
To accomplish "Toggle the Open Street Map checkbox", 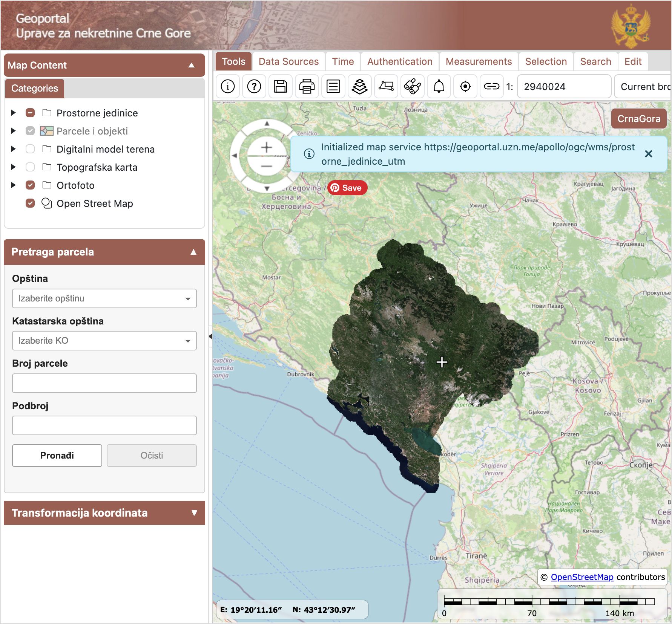I will click(30, 203).
